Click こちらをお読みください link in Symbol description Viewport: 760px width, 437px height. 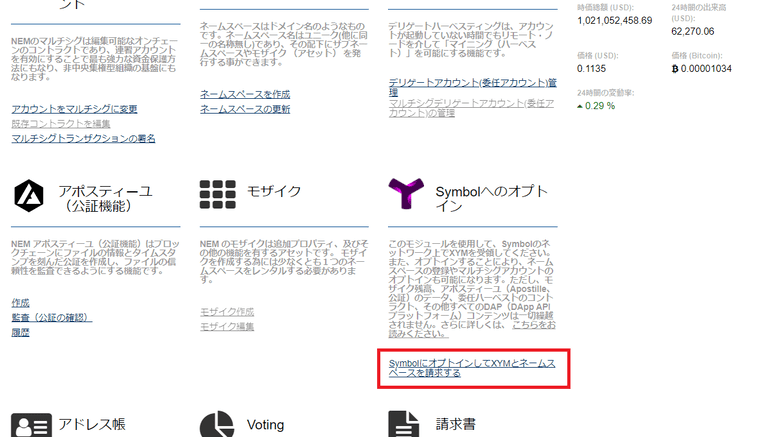coord(534,325)
